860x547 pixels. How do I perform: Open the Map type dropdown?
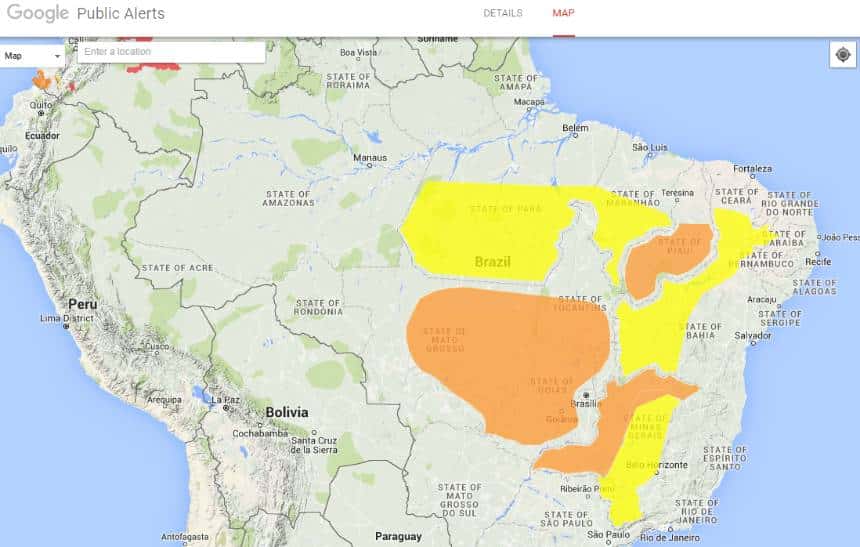[x=32, y=56]
